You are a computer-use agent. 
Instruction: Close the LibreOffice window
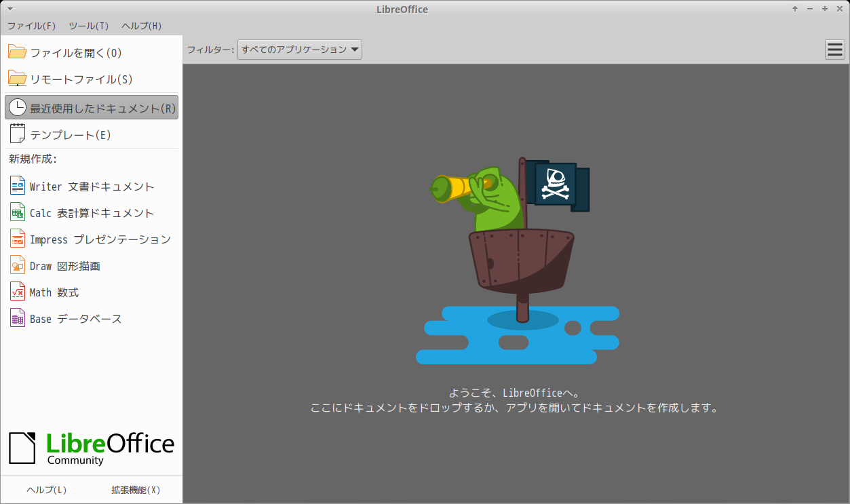[x=840, y=9]
